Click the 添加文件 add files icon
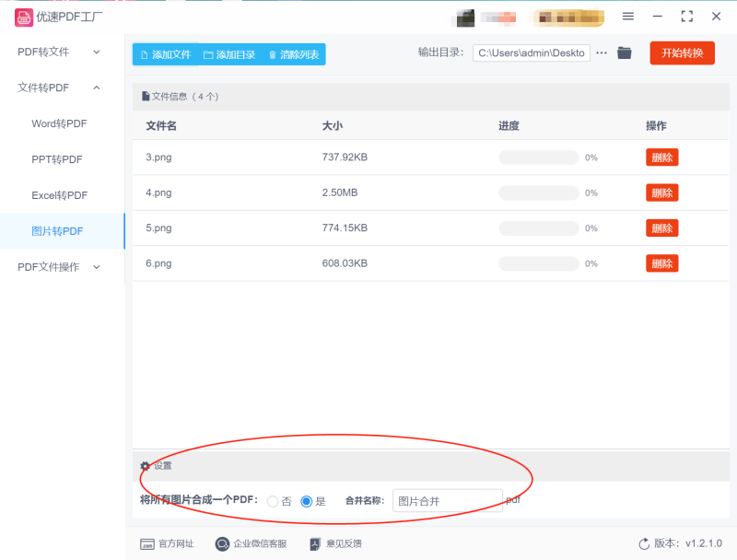This screenshot has height=560, width=737. point(146,54)
